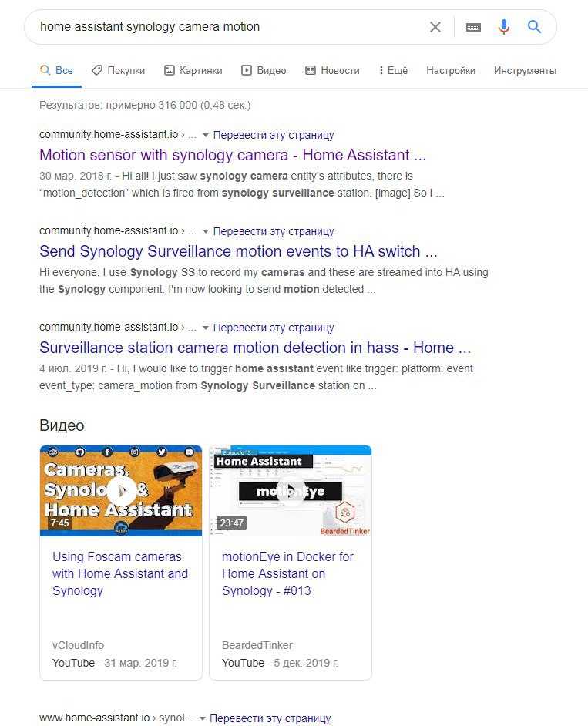Open Motion sensor with synology camera result
588x726 pixels.
tap(233, 155)
